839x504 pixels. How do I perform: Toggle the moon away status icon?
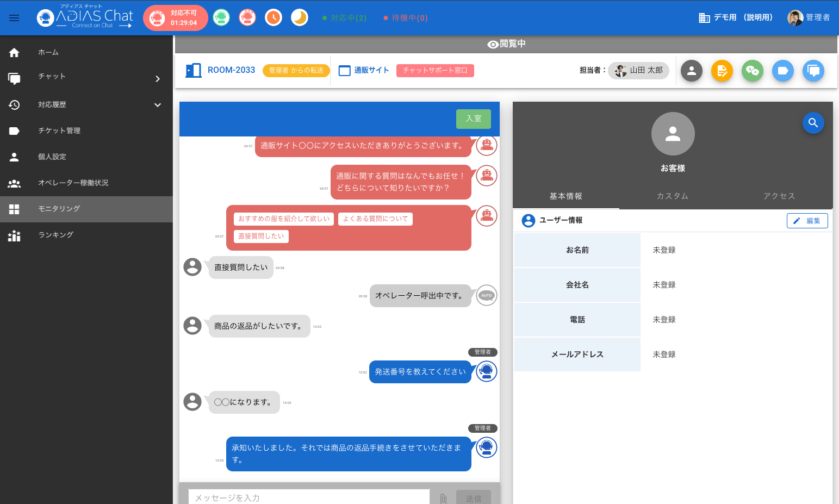point(300,18)
